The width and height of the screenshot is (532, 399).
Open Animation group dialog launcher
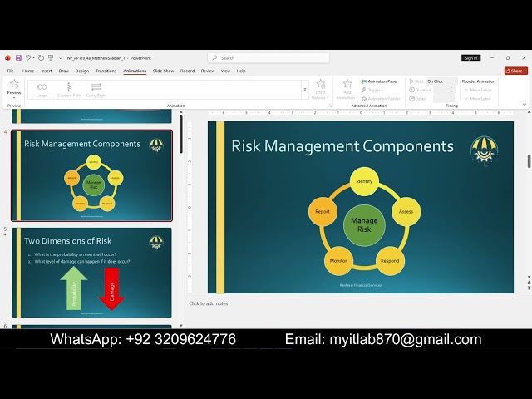[x=330, y=106]
